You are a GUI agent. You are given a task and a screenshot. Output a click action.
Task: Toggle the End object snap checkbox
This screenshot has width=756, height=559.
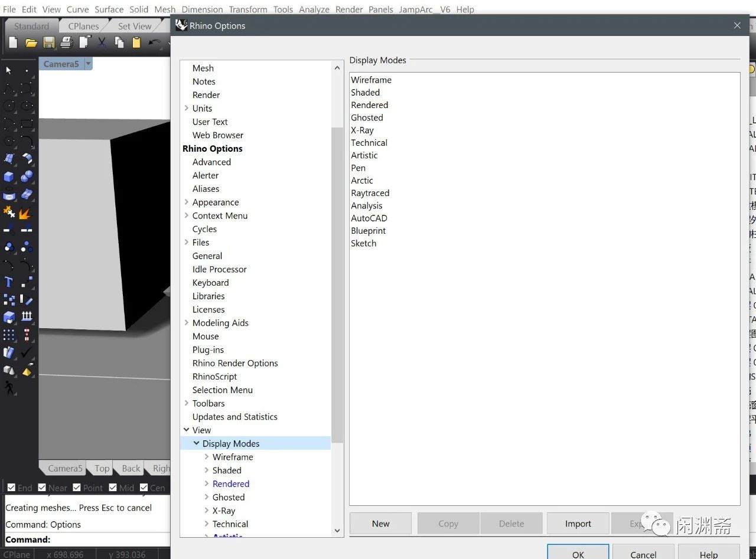coord(11,488)
